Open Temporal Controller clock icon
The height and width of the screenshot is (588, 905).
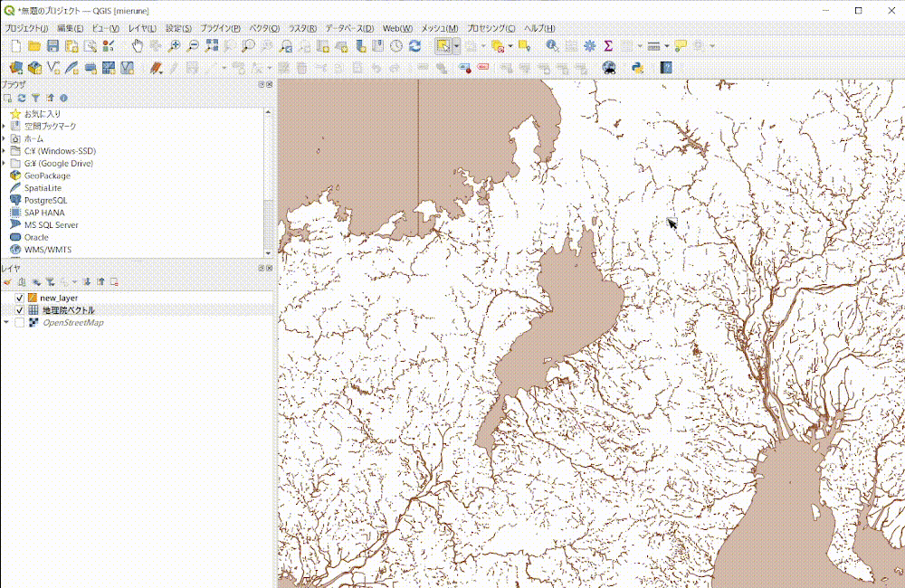(x=396, y=46)
